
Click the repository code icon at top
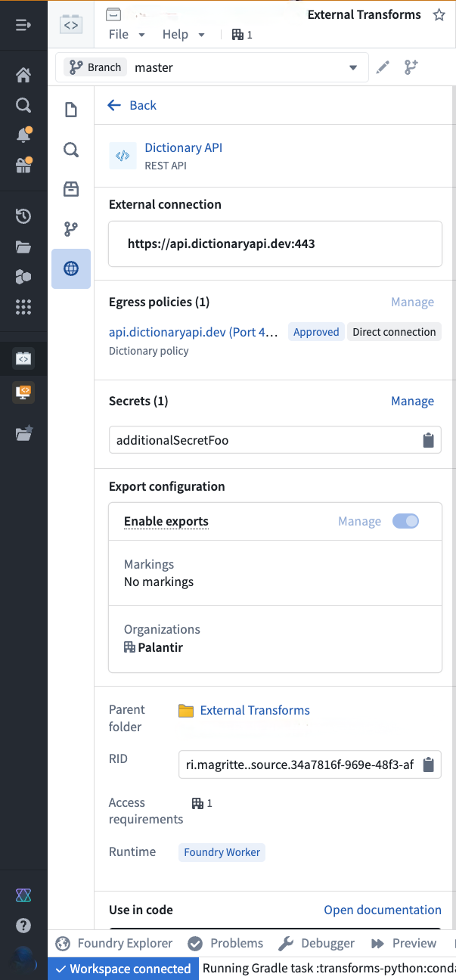[x=71, y=25]
